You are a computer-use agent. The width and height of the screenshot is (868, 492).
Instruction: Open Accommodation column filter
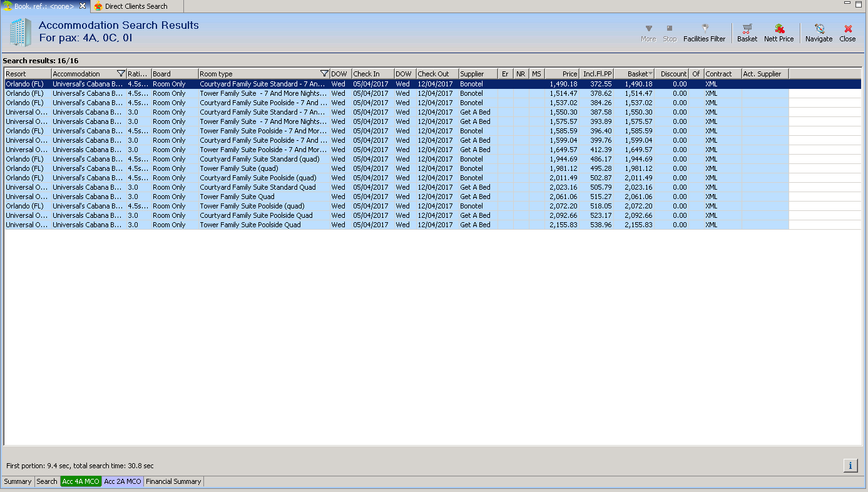click(x=121, y=74)
